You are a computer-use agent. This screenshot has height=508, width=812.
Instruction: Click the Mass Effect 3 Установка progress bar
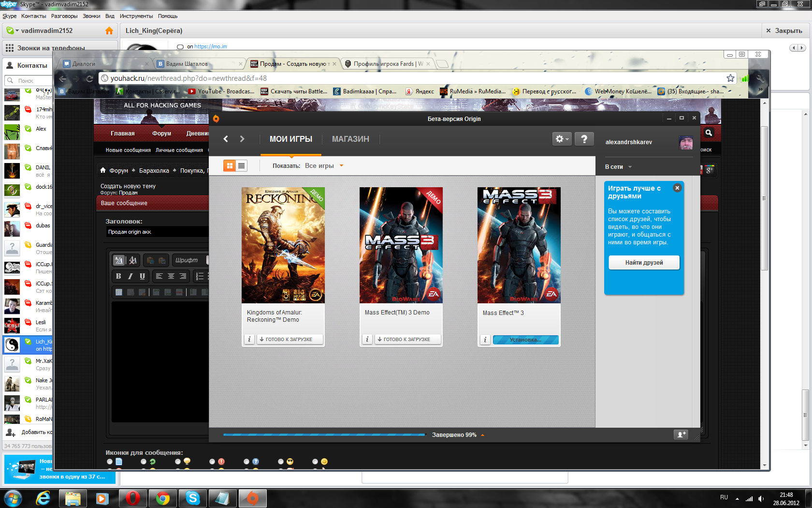tap(525, 340)
